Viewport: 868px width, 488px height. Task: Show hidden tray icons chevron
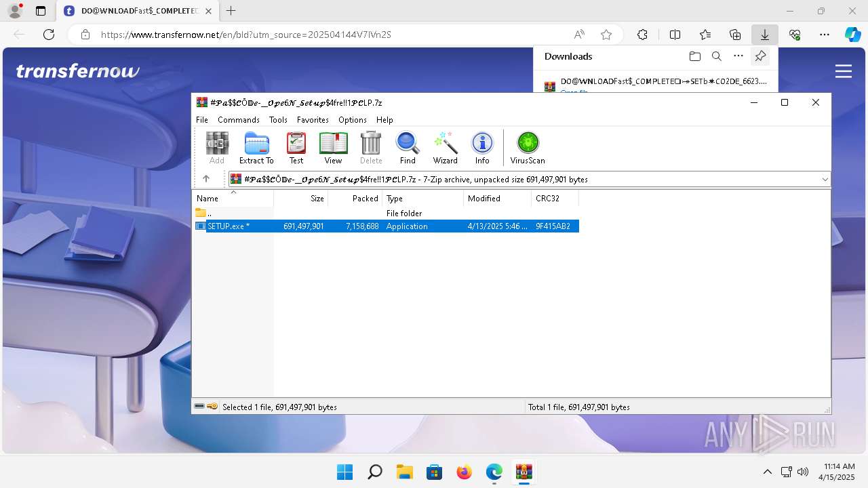click(x=767, y=472)
